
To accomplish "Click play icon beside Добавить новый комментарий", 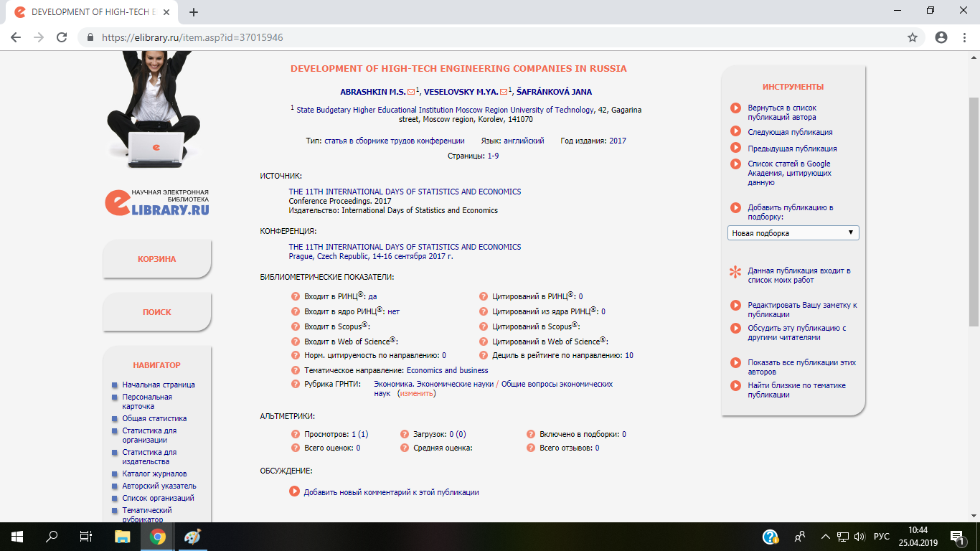I will (294, 491).
